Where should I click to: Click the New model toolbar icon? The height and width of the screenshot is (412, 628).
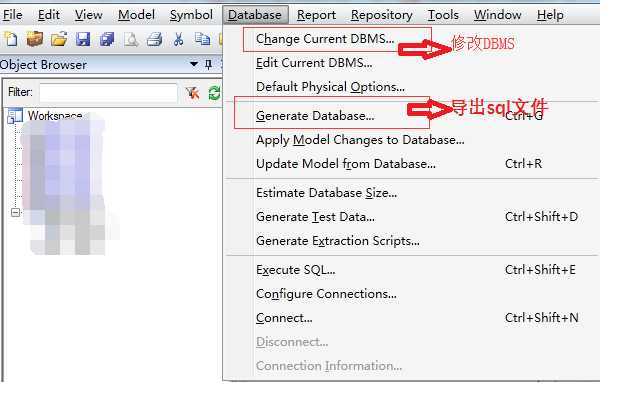click(x=11, y=39)
